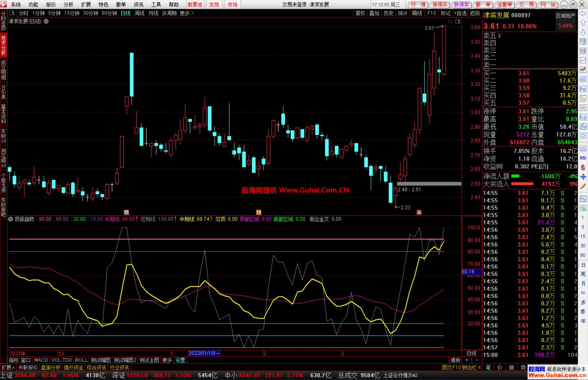
Task: Select the pencil drawing tool icon
Action: (x=583, y=186)
